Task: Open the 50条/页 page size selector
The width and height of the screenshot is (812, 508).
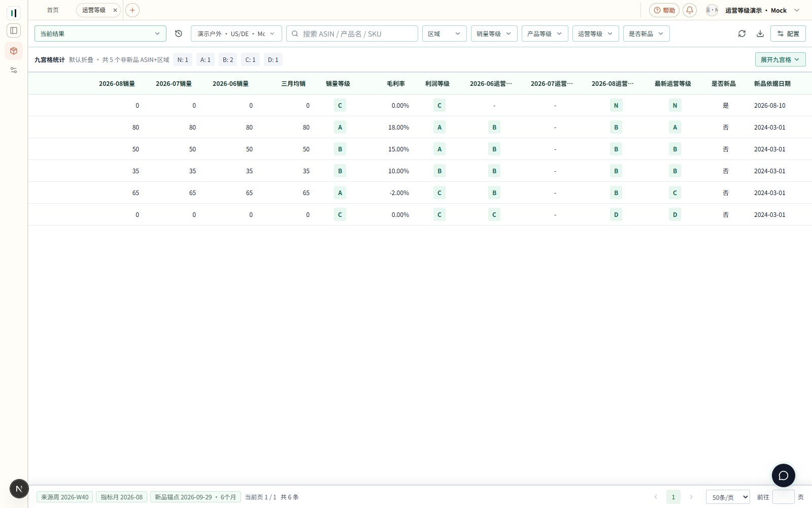Action: coord(728,497)
